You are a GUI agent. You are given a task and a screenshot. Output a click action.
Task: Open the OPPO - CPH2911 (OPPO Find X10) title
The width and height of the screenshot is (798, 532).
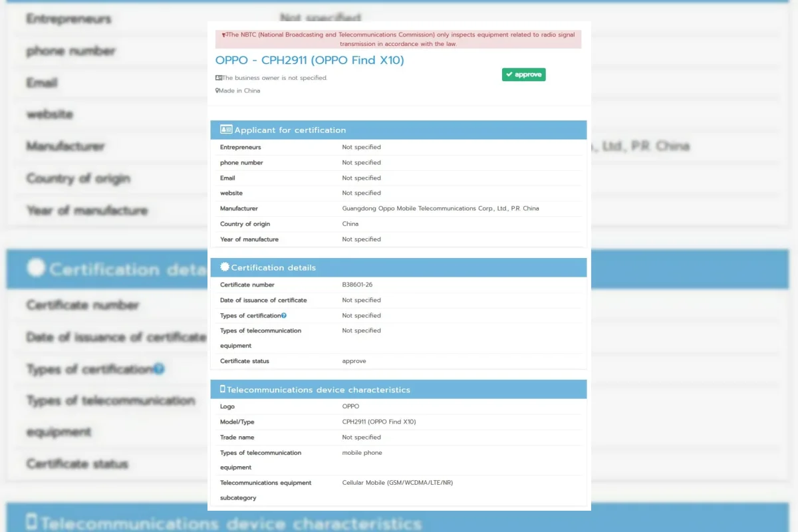(310, 60)
